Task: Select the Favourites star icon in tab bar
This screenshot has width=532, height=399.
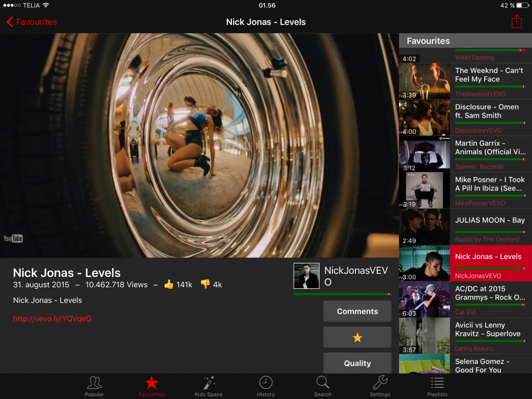Action: [x=151, y=383]
